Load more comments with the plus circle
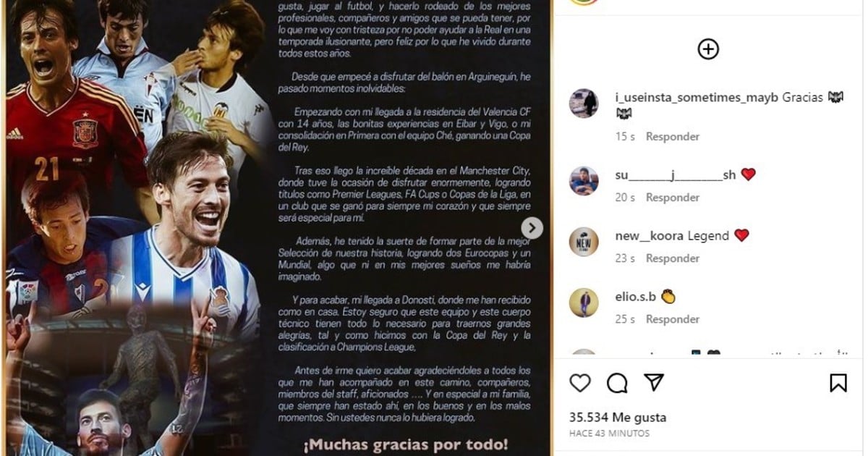Screen dimensions: 868x456 tap(708, 48)
